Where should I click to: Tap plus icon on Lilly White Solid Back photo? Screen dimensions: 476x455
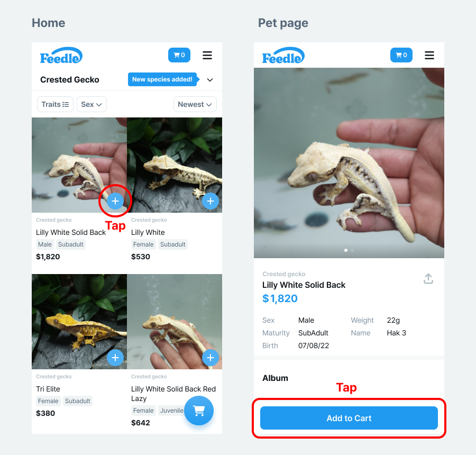click(x=115, y=201)
